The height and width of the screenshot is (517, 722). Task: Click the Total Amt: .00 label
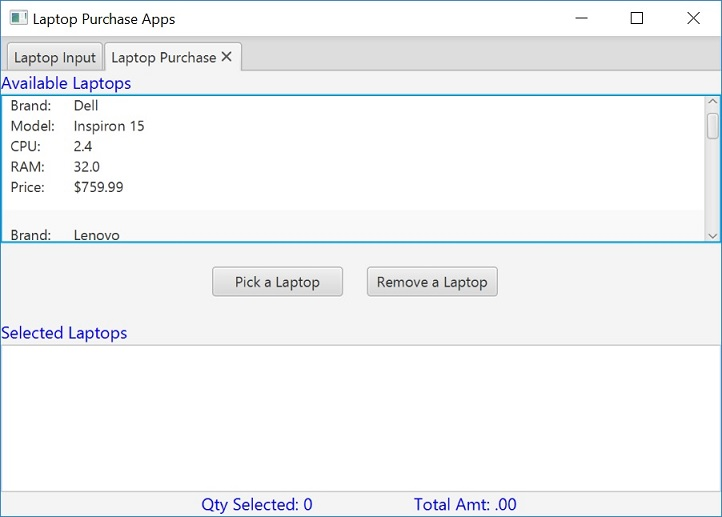[x=465, y=505]
